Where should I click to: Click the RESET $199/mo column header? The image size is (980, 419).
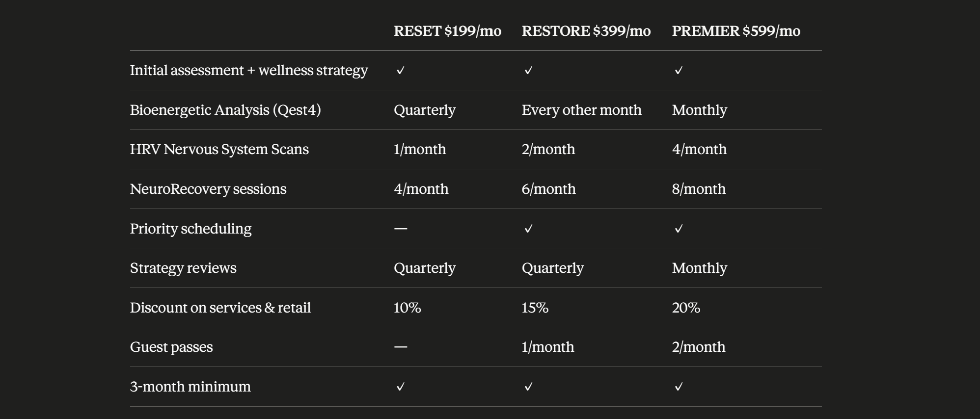click(x=447, y=31)
